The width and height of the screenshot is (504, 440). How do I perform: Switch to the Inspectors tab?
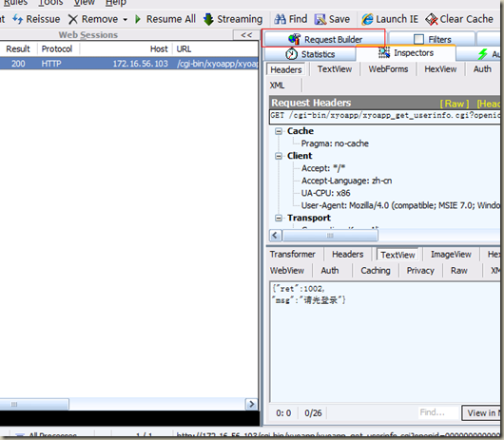[x=406, y=53]
